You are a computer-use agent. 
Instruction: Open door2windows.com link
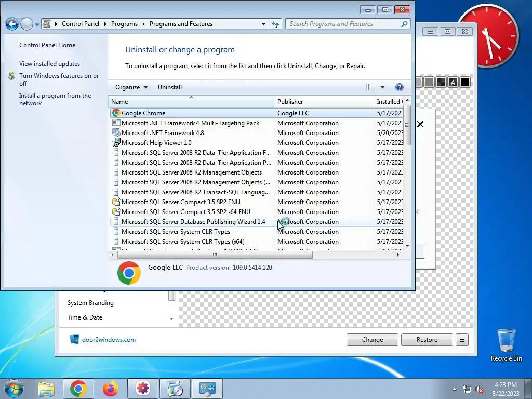click(109, 340)
